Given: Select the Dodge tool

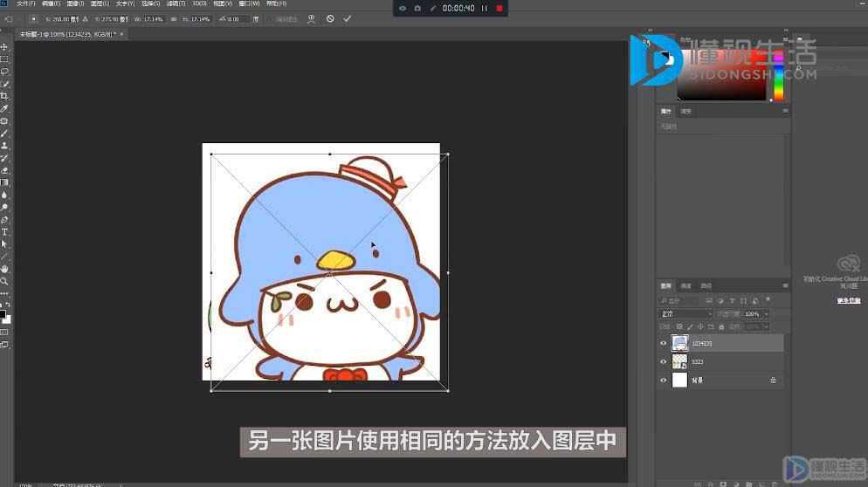Looking at the screenshot, I should click(x=4, y=207).
